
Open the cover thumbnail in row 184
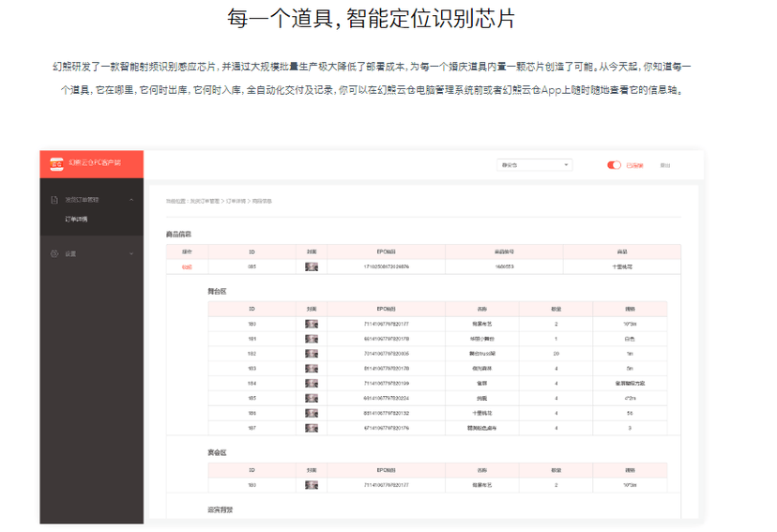coord(312,384)
